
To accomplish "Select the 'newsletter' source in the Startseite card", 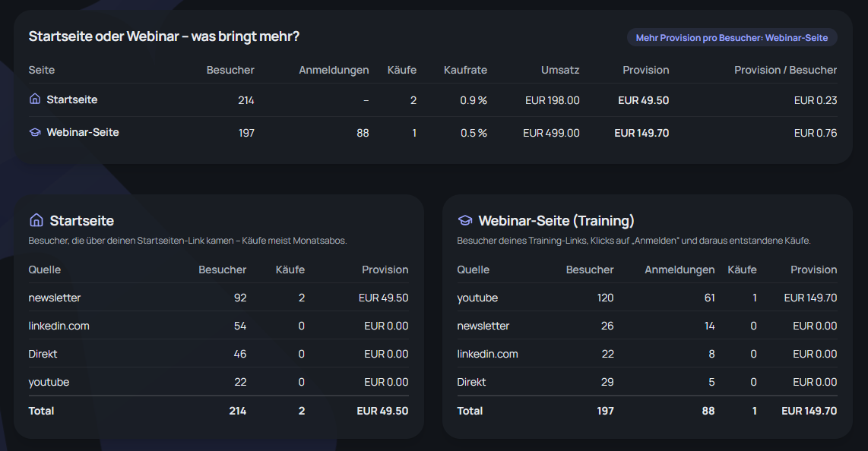I will pyautogui.click(x=55, y=298).
